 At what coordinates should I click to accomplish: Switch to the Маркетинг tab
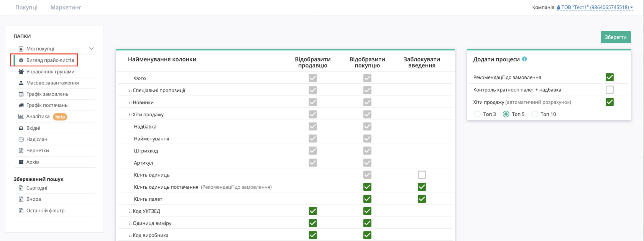click(66, 7)
